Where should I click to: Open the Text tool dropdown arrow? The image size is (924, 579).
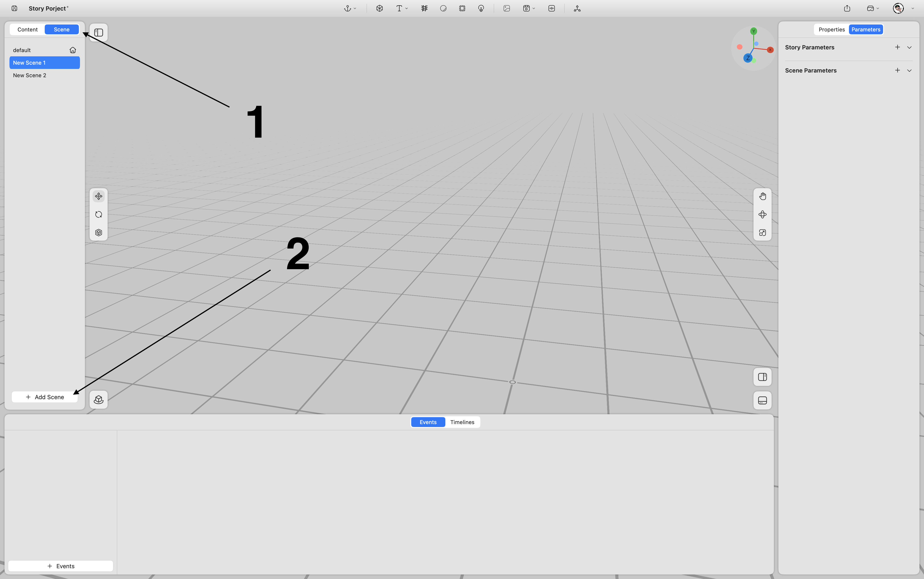pyautogui.click(x=407, y=9)
